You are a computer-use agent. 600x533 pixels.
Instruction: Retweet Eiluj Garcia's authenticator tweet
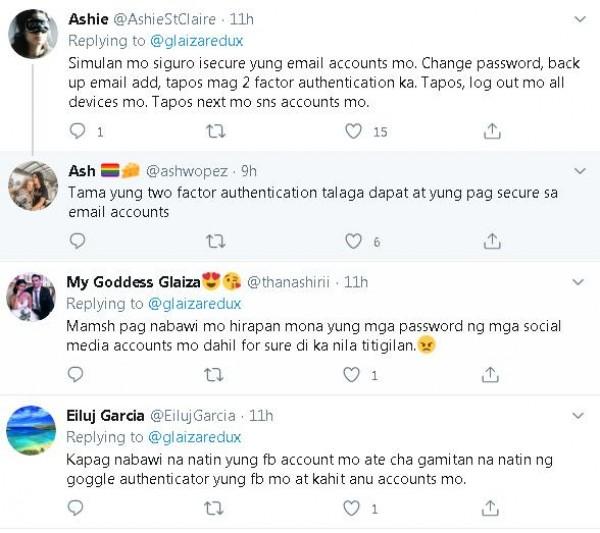(x=215, y=508)
